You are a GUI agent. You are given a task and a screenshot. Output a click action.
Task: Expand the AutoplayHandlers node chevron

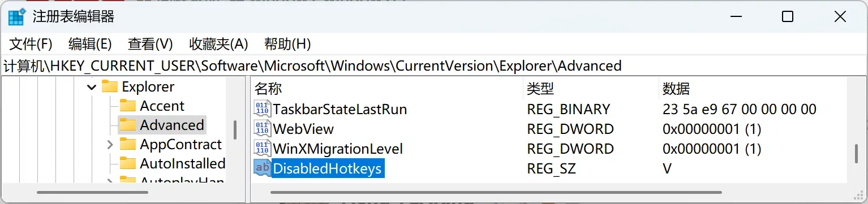pos(110,182)
